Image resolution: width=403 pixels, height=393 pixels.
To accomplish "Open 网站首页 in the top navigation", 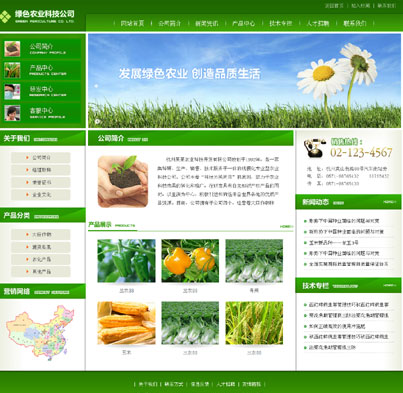I will pyautogui.click(x=132, y=23).
